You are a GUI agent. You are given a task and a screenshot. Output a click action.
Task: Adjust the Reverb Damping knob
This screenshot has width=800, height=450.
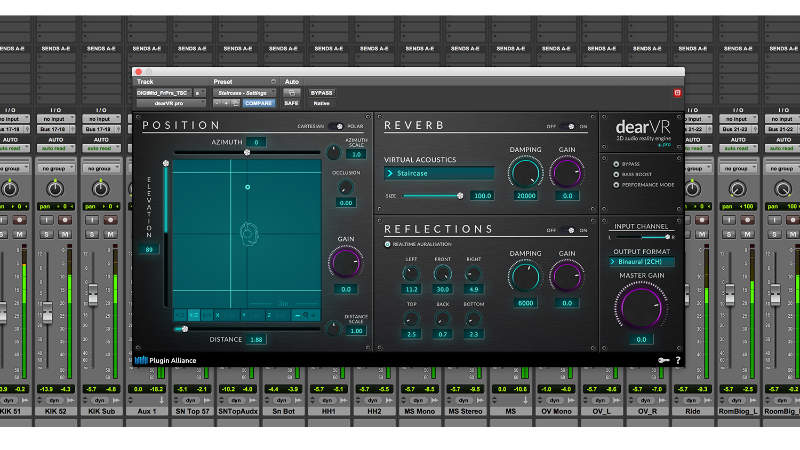pos(526,173)
